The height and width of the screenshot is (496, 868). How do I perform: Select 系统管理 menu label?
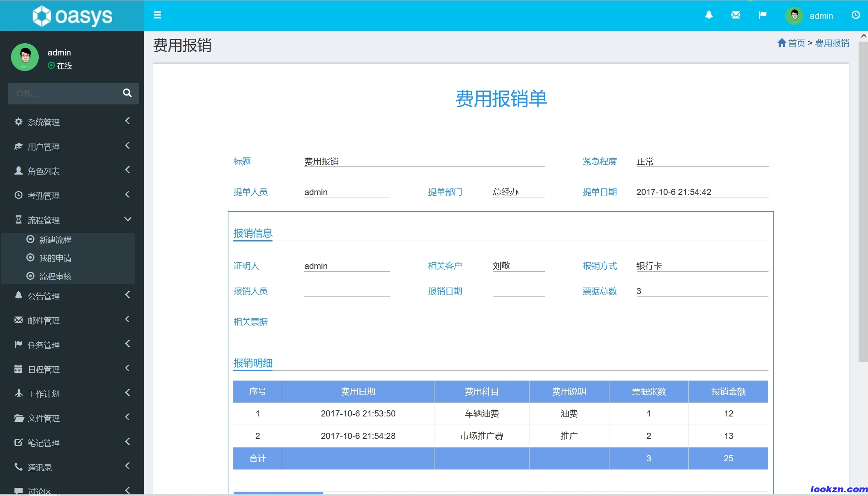(x=44, y=122)
